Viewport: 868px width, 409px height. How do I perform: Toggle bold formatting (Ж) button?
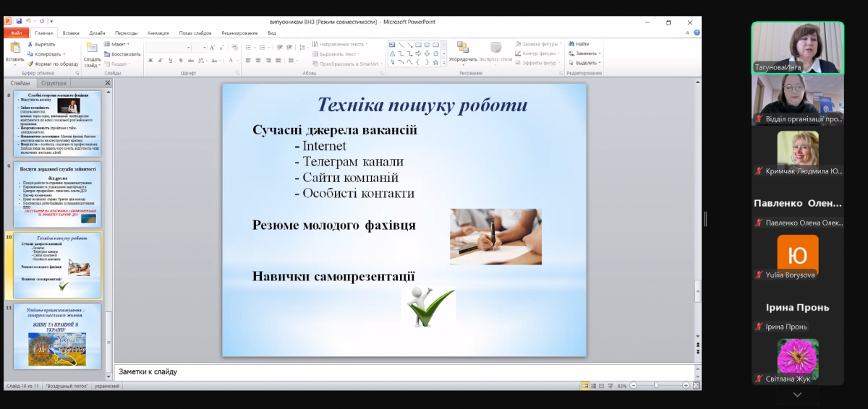coord(150,60)
